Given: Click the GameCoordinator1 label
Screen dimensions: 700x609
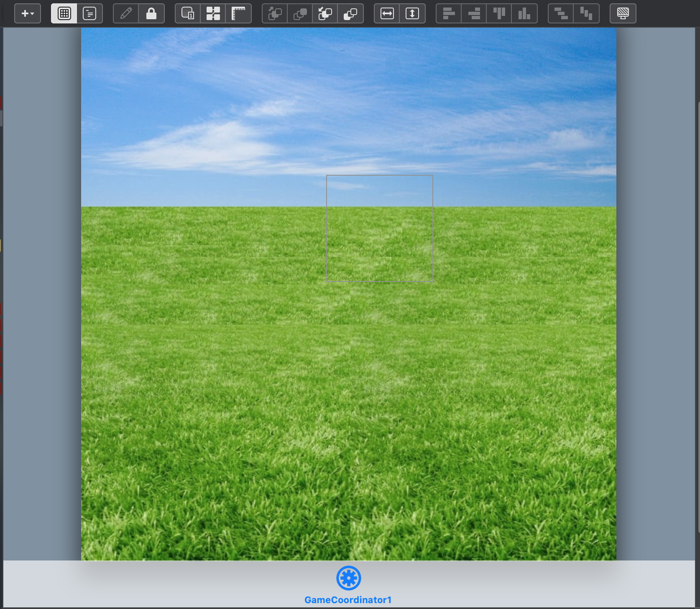Looking at the screenshot, I should click(348, 600).
